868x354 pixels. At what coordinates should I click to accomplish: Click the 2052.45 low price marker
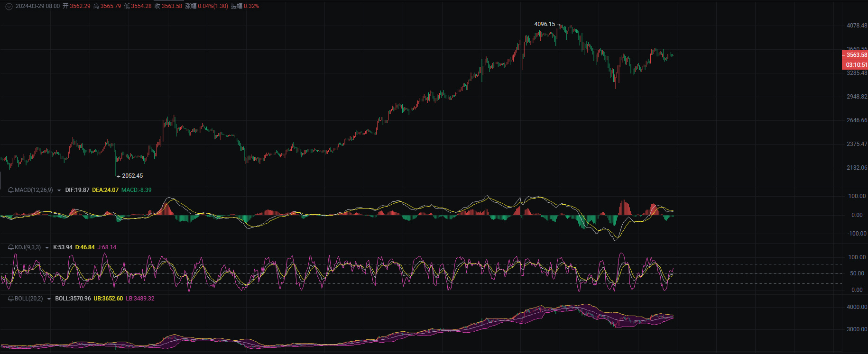pyautogui.click(x=132, y=176)
